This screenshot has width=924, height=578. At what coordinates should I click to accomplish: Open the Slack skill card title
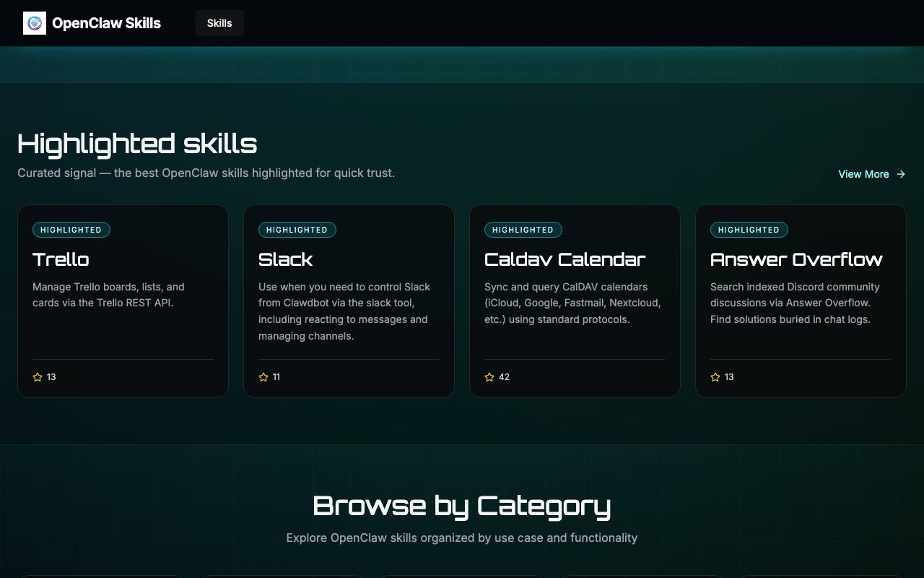click(285, 259)
